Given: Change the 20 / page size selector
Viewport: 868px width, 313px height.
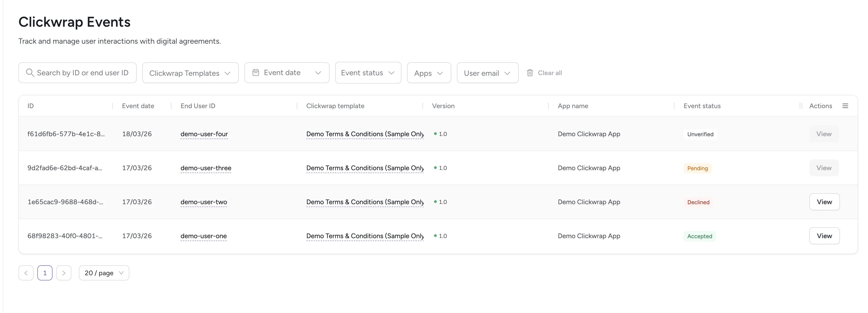Looking at the screenshot, I should coord(104,273).
